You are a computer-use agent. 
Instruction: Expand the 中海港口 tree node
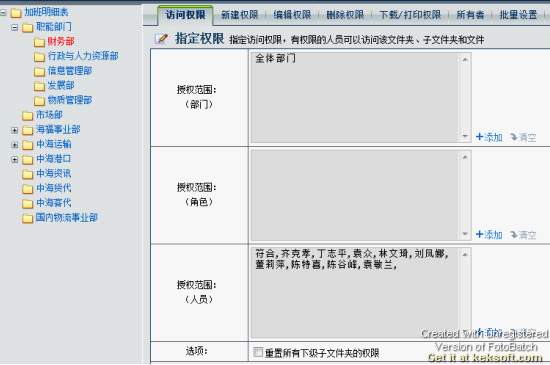coord(14,159)
